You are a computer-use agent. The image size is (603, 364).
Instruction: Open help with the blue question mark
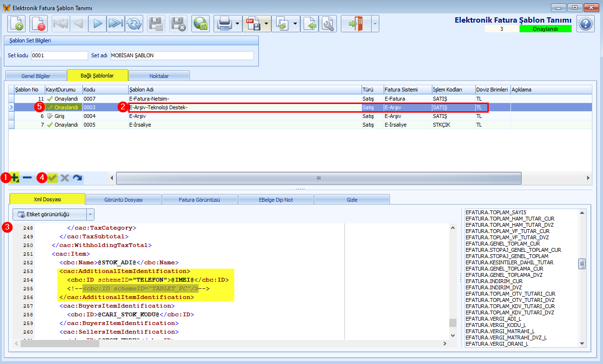tap(585, 24)
